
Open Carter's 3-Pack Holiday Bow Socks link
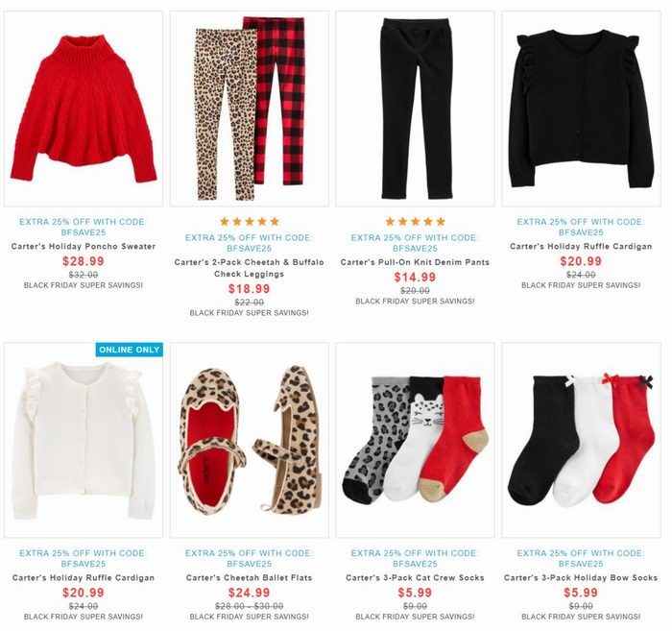(x=581, y=578)
